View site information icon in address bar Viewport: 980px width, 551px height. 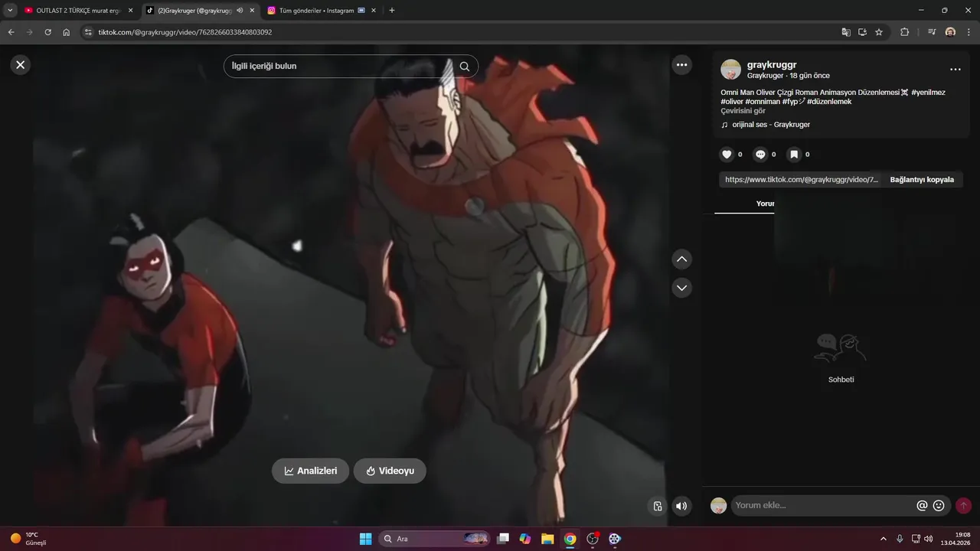87,32
